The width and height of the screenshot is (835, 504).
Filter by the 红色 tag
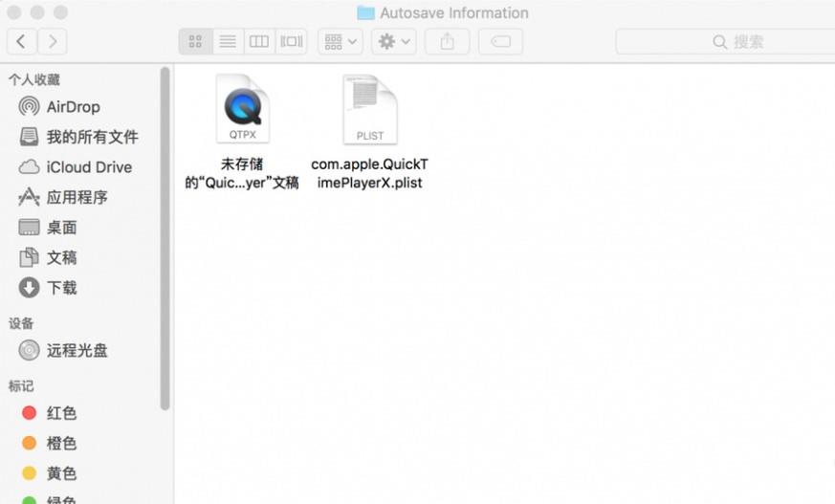point(61,413)
